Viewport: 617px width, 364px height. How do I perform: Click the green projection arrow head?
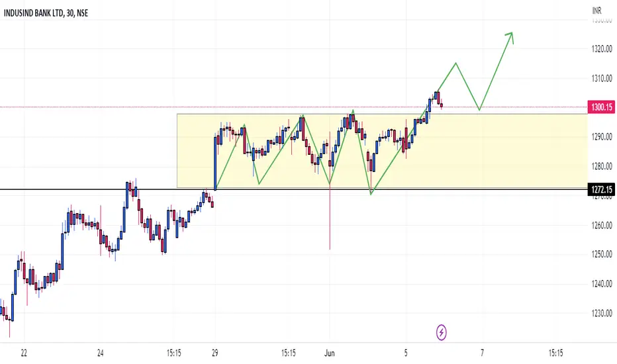coord(509,36)
